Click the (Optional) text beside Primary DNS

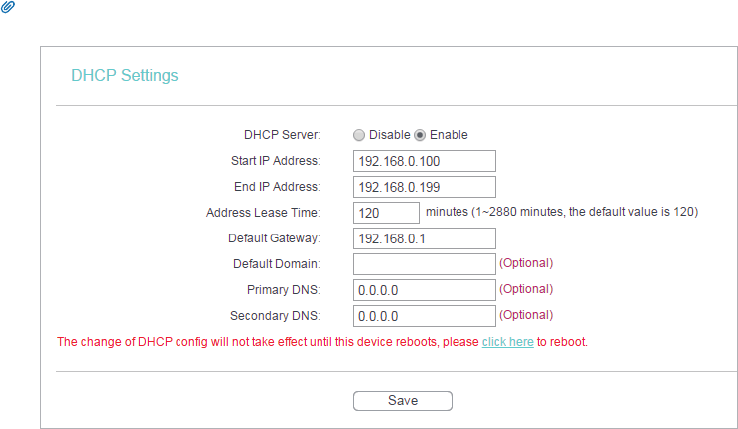click(x=526, y=289)
